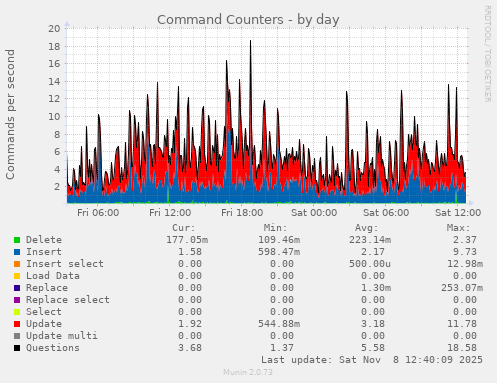The width and height of the screenshot is (497, 383).
Task: Click the 'Cur:' column header
Action: point(184,228)
